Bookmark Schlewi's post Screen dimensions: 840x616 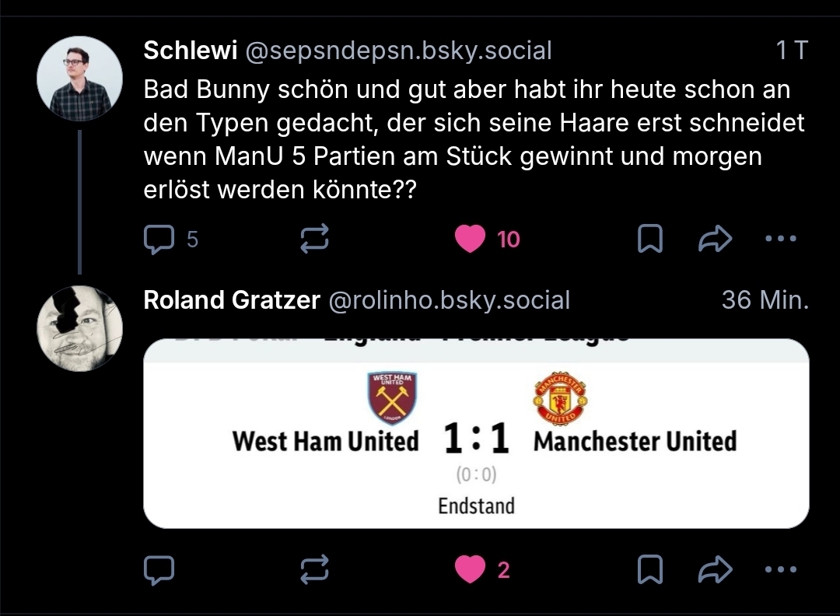[650, 240]
